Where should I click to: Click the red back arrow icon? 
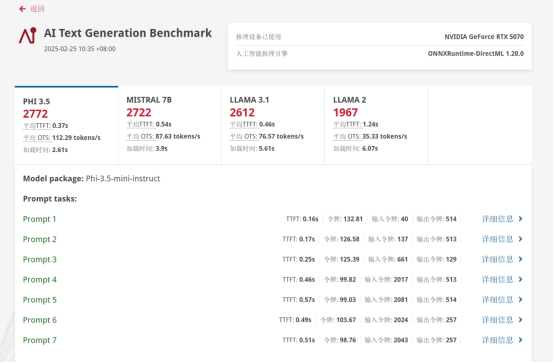[22, 9]
